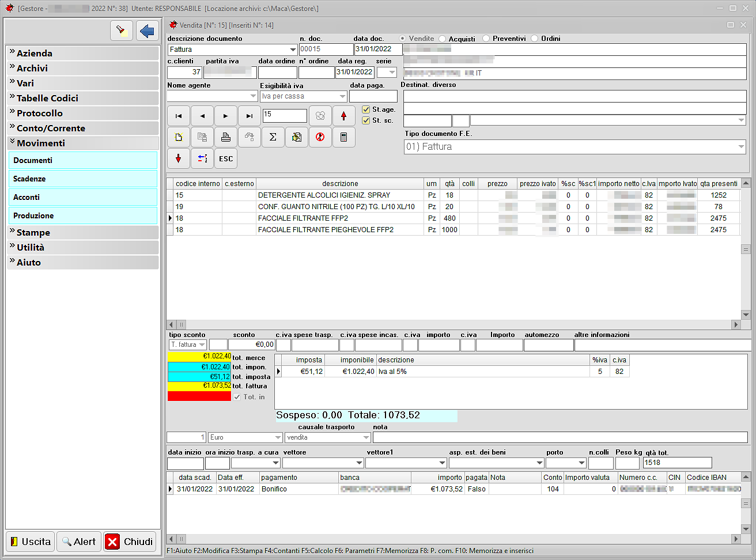Go to the first record
This screenshot has height=560, width=756.
[179, 116]
